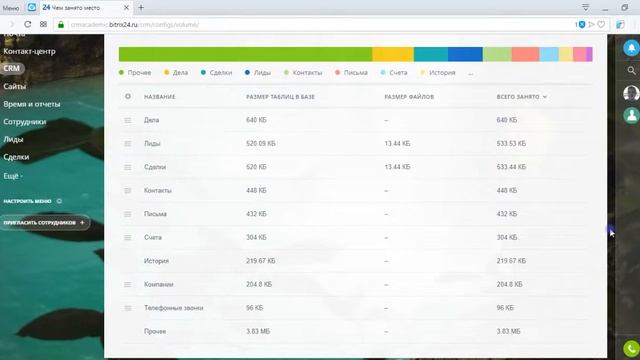640x360 pixels.
Task: Open row menu for Сделки
Action: click(x=128, y=167)
